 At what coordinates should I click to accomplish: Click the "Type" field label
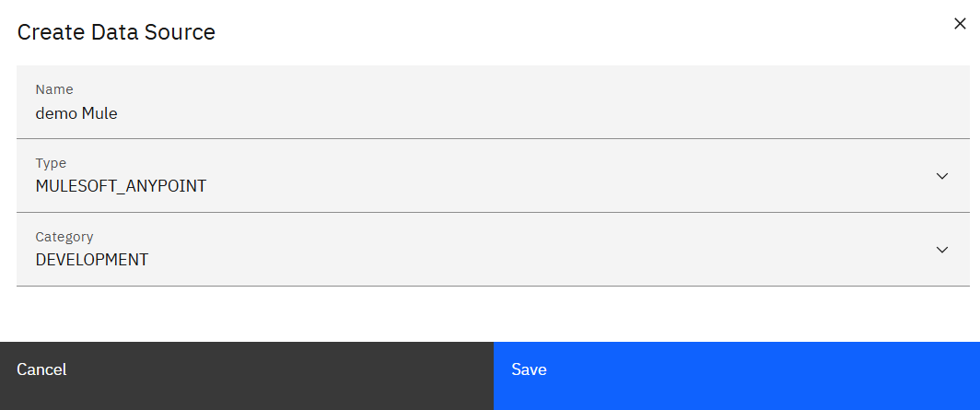click(51, 163)
